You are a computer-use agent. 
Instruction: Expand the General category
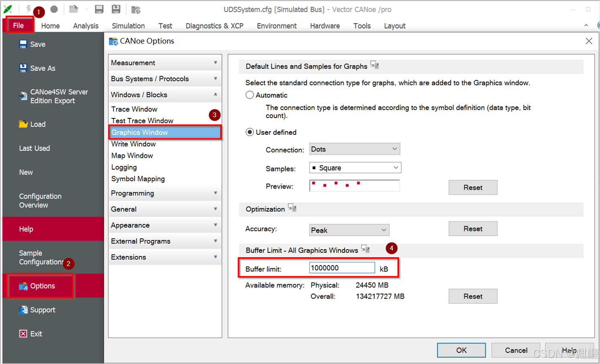click(165, 209)
